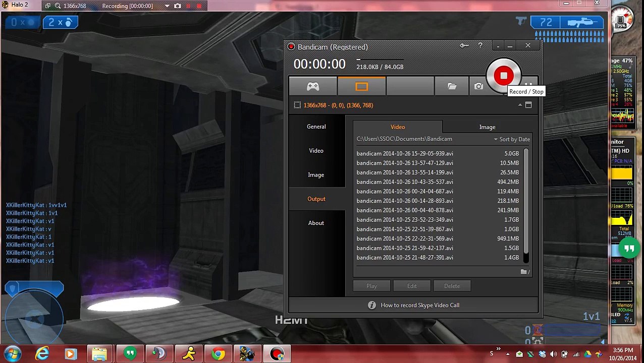
Task: Click the Play button
Action: (371, 286)
